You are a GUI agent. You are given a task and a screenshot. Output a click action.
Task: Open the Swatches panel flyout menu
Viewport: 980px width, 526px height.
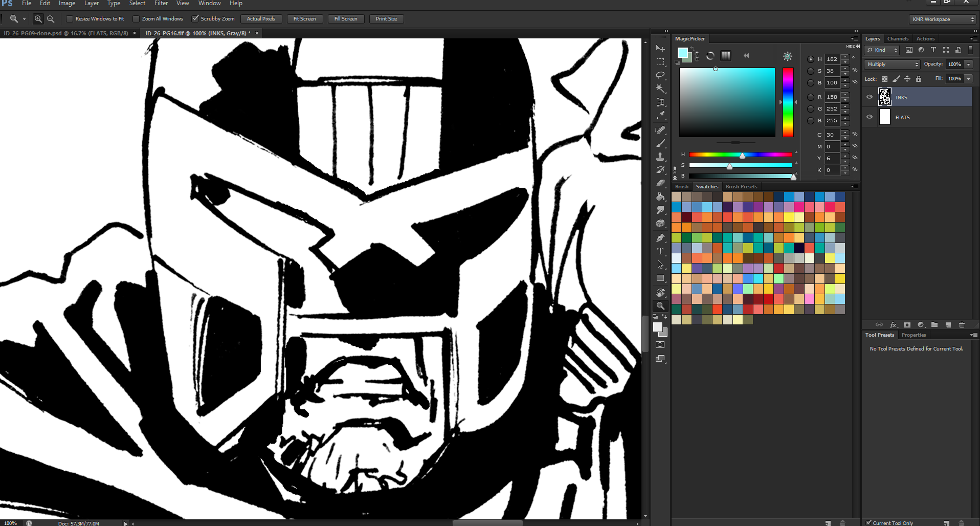tap(855, 187)
